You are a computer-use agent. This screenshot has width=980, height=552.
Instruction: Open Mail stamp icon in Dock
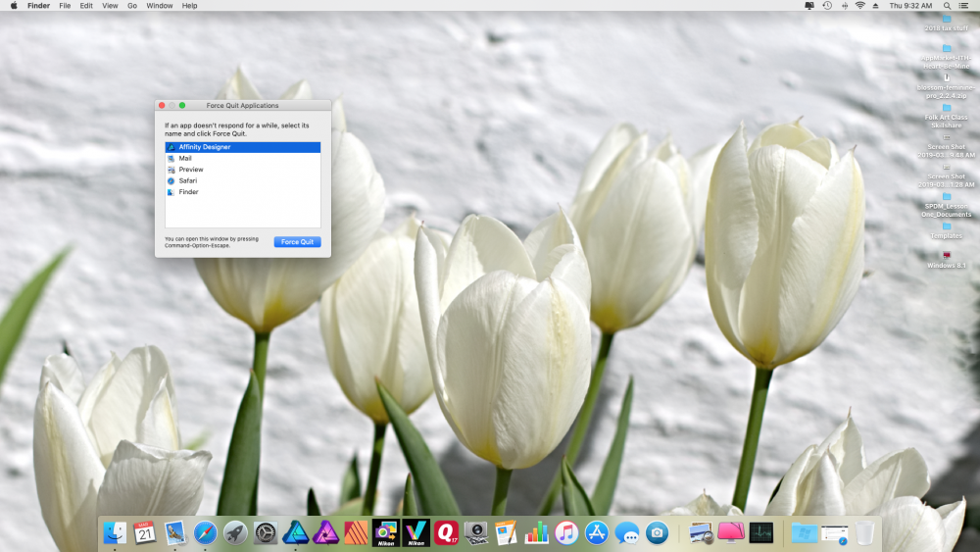click(x=175, y=533)
